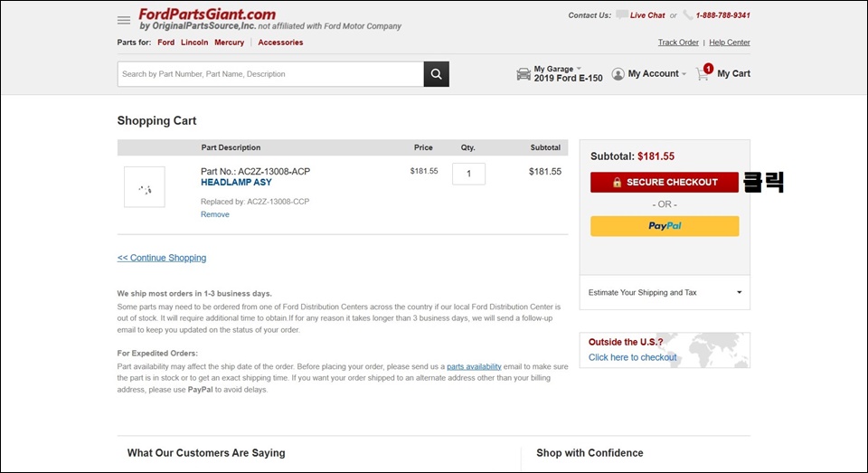
Task: Click the quantity field showing 1
Action: (469, 174)
